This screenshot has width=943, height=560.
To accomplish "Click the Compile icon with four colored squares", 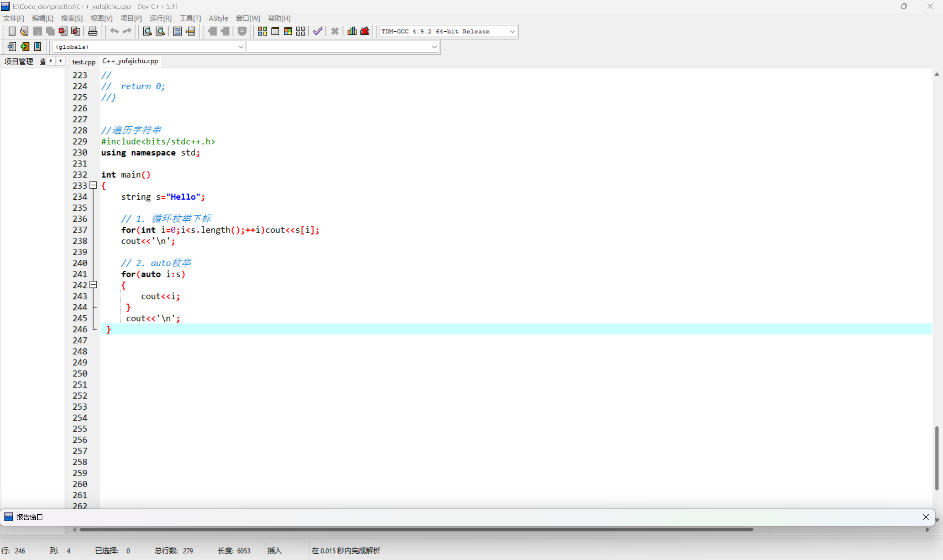I will click(x=262, y=31).
